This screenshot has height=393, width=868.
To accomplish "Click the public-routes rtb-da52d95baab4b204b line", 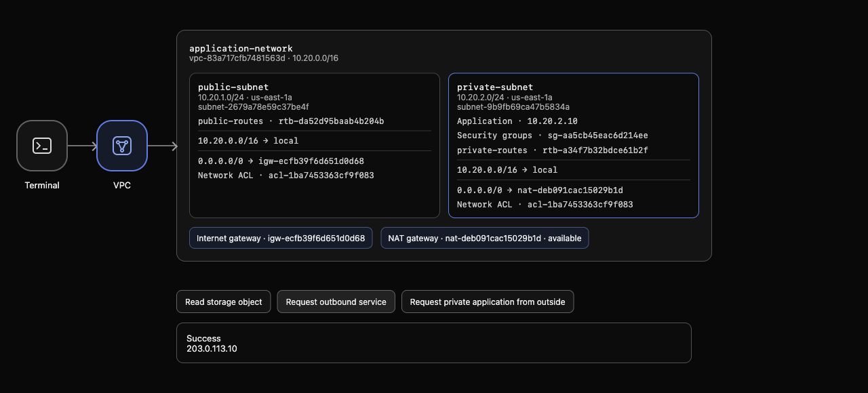I will (x=291, y=121).
